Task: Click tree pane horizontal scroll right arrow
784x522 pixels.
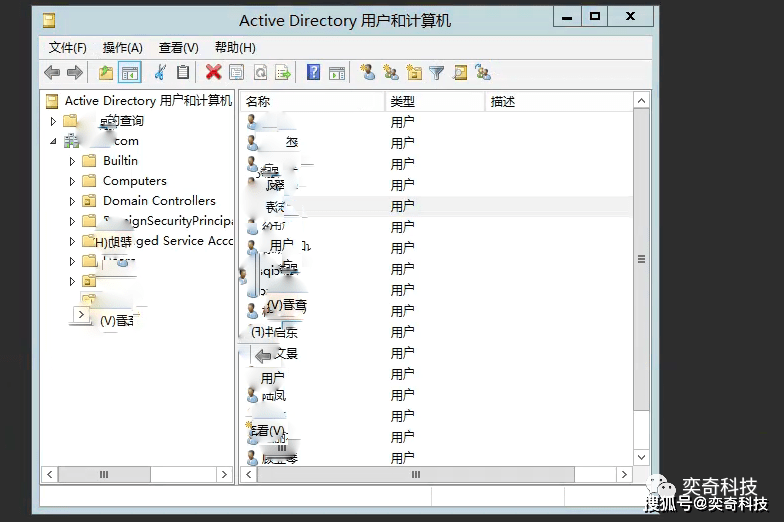Action: click(x=224, y=474)
